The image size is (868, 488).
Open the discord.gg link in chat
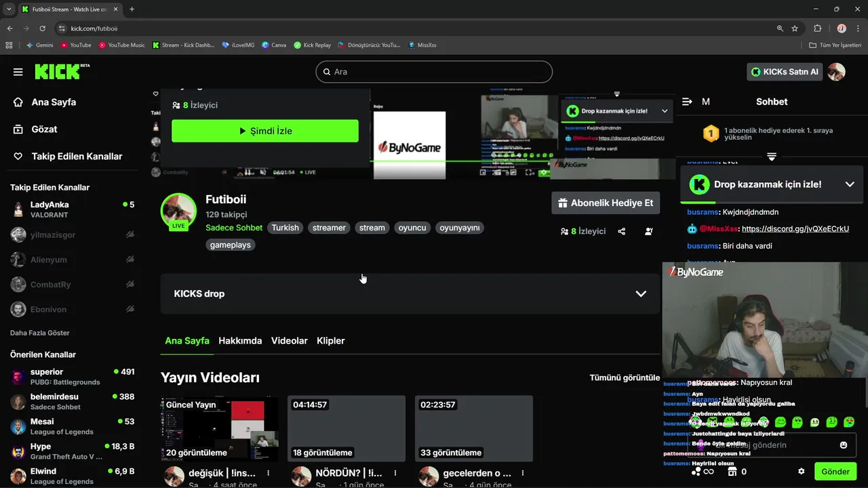click(x=795, y=229)
